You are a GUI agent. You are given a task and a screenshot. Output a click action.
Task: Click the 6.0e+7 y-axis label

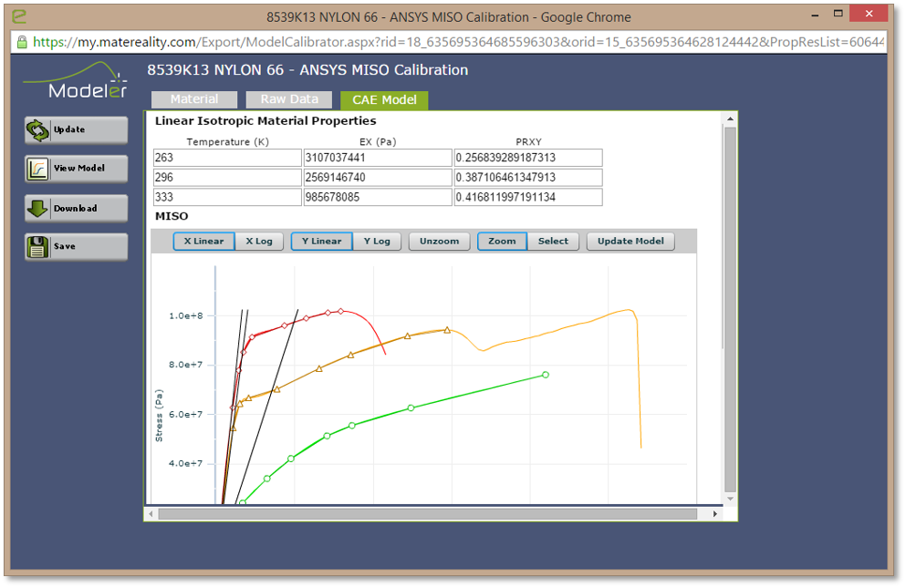(186, 414)
